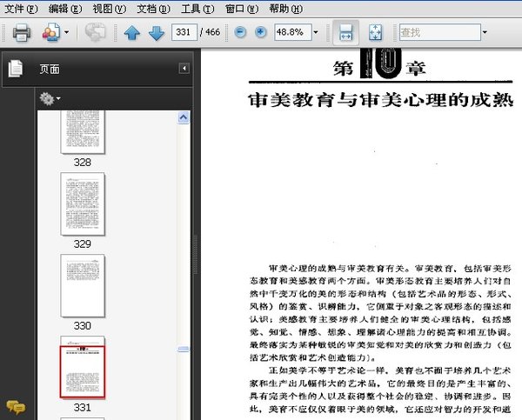Open the 编辑(E) menu
The width and height of the screenshot is (522, 420).
point(65,9)
